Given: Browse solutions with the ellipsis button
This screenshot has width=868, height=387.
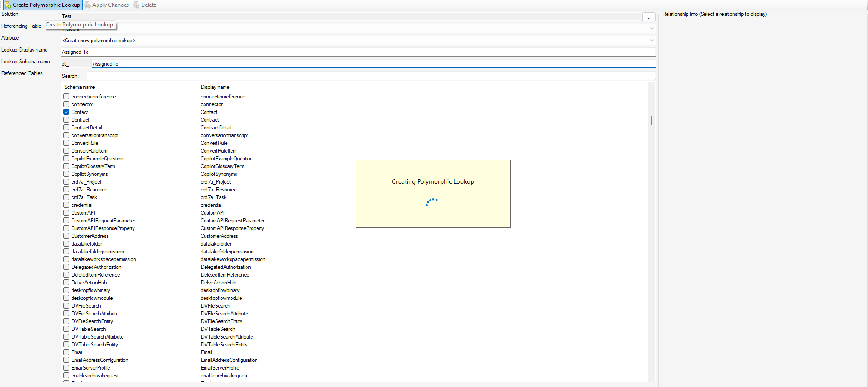Looking at the screenshot, I should [648, 17].
